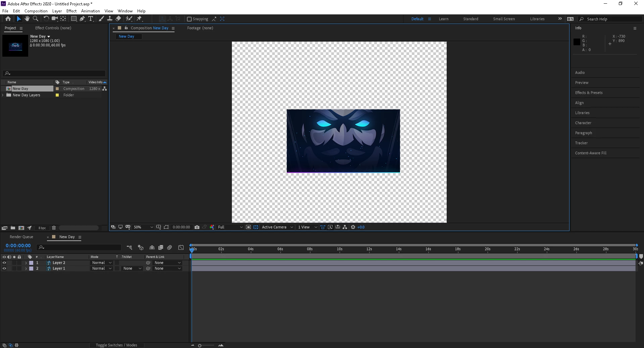644x348 pixels.
Task: Choose the Eraser tool
Action: tap(118, 19)
